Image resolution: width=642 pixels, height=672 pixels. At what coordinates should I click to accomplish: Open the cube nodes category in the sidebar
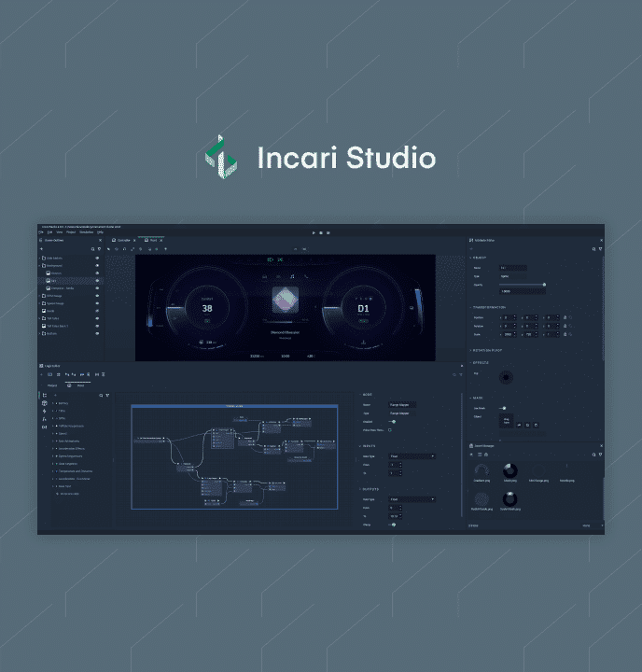tap(45, 403)
